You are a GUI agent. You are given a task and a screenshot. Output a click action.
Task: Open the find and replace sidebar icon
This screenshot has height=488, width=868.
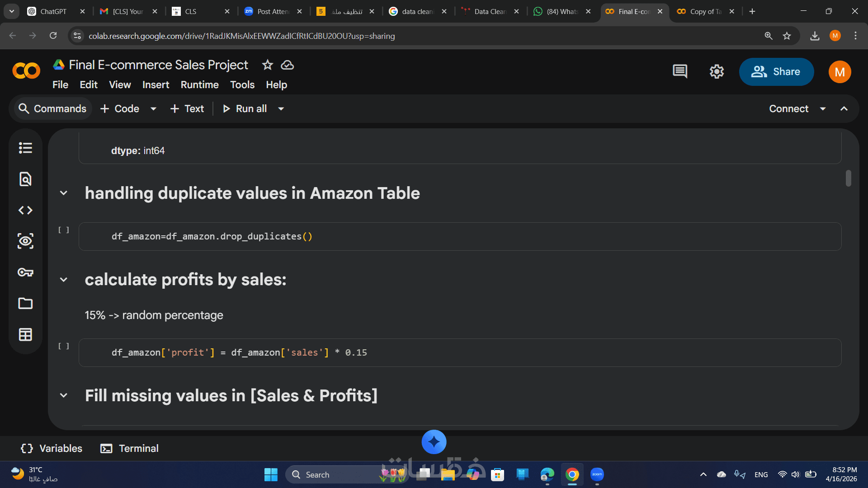click(x=25, y=179)
